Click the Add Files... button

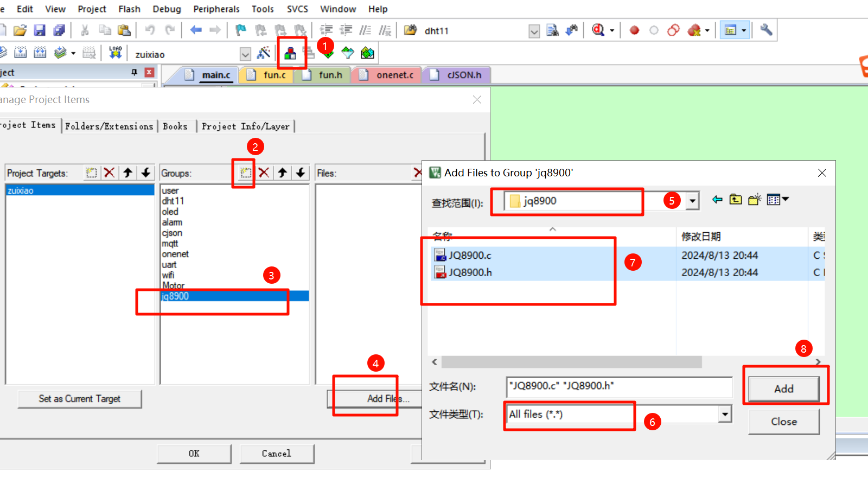[388, 399]
